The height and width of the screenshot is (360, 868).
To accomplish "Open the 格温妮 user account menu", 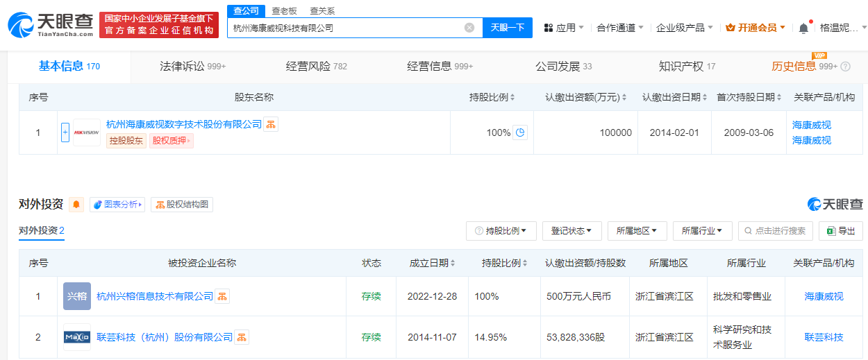I will point(844,28).
